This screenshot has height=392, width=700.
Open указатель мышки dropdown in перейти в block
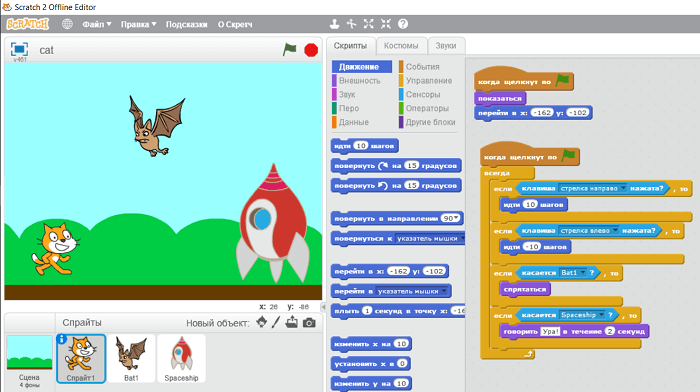444,291
